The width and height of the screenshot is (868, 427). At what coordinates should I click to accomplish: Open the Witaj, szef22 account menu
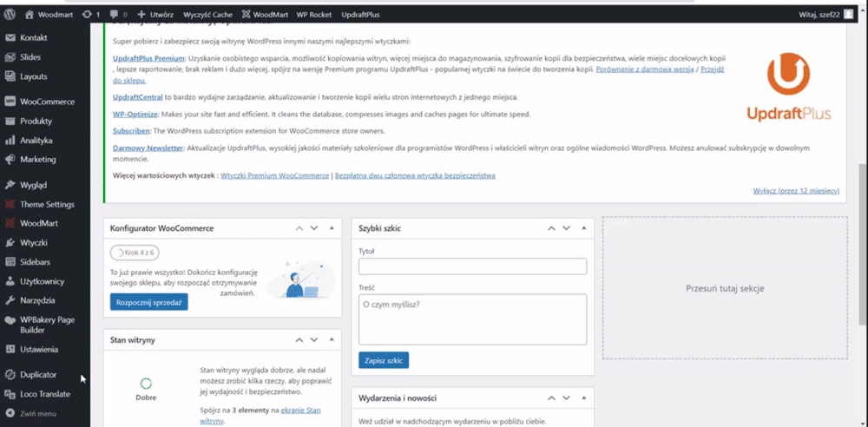[x=826, y=15]
